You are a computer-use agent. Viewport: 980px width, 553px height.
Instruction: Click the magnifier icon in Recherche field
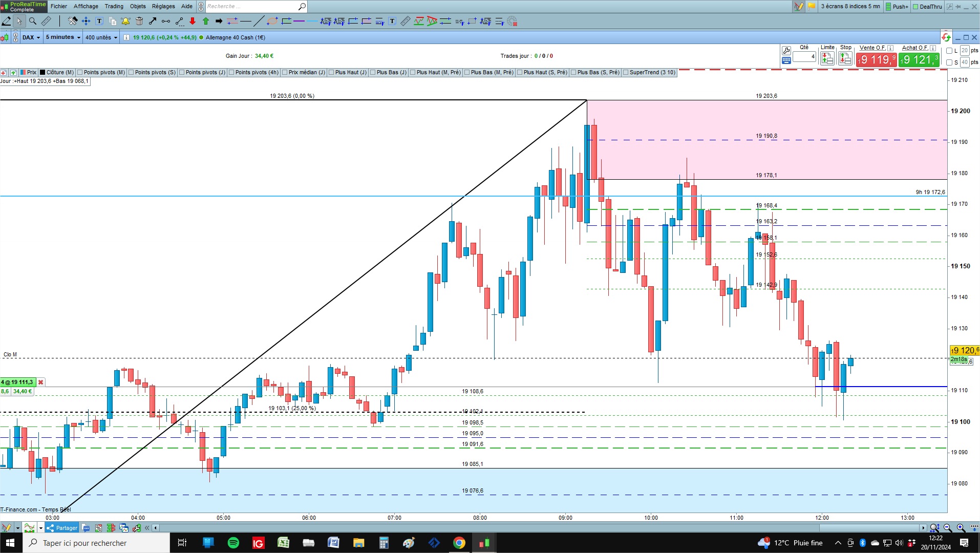tap(302, 7)
